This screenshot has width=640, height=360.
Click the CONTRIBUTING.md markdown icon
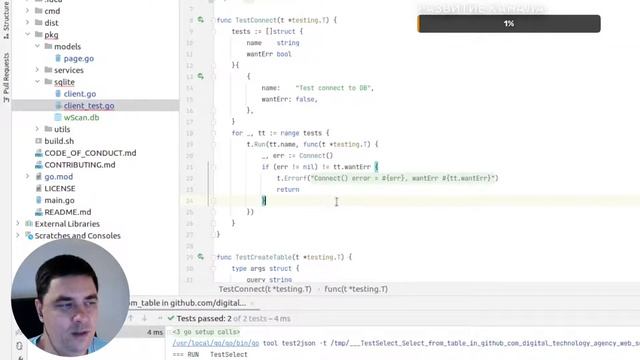pos(39,165)
